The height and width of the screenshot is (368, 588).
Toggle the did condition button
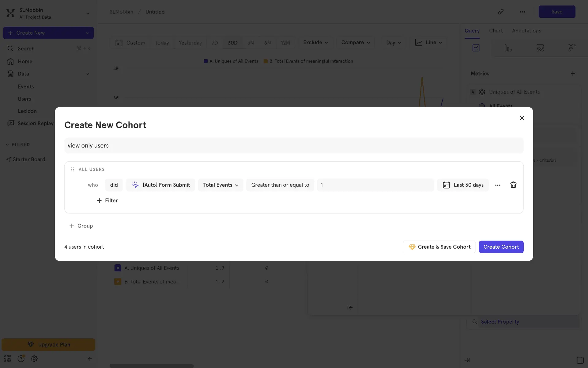[114, 185]
